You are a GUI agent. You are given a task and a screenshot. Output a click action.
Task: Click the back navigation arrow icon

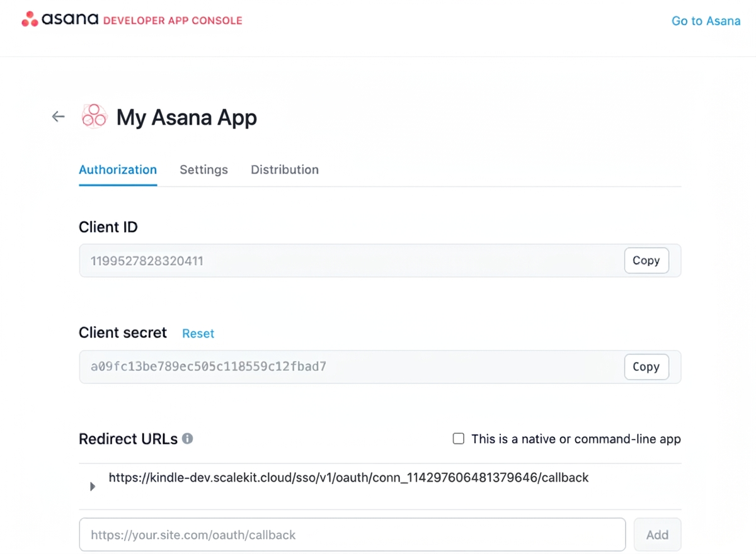click(58, 116)
